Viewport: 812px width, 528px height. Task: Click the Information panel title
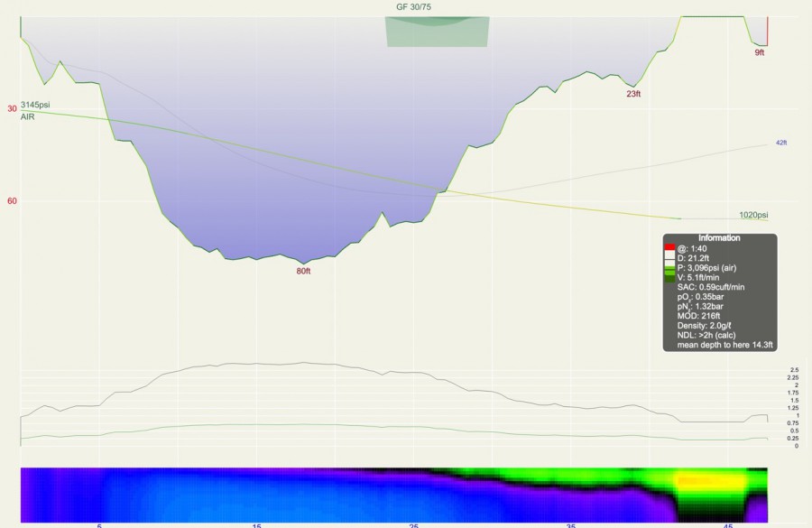coord(719,238)
